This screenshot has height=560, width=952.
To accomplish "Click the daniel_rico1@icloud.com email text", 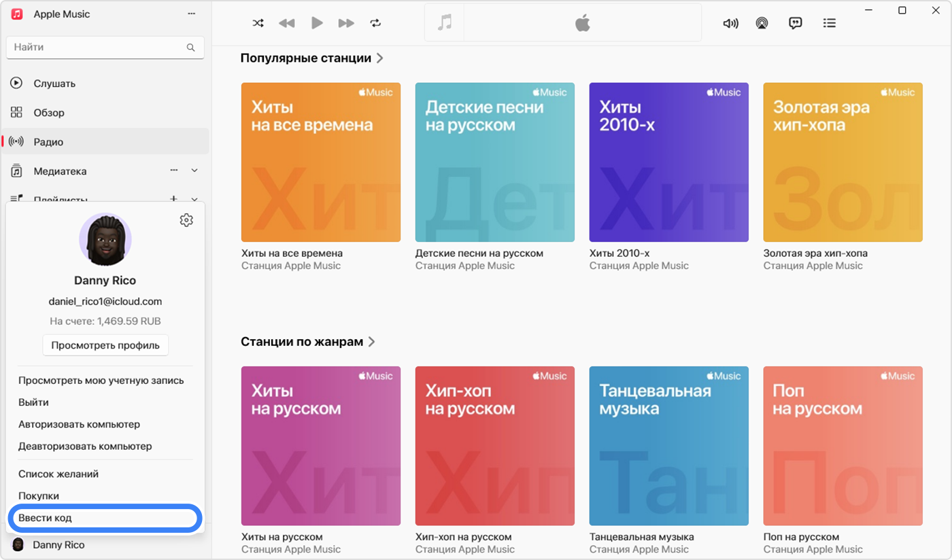I will click(x=105, y=302).
